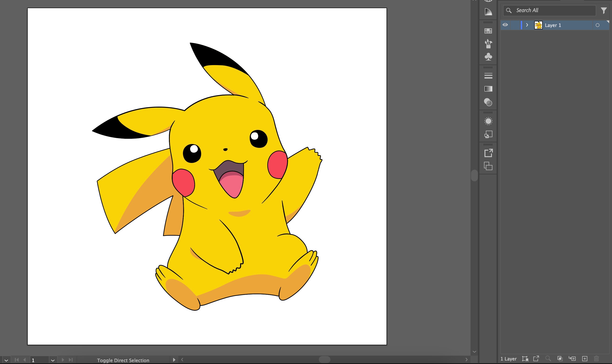This screenshot has width=612, height=364.
Task: Click the target circle on Layer 1
Action: pos(598,25)
